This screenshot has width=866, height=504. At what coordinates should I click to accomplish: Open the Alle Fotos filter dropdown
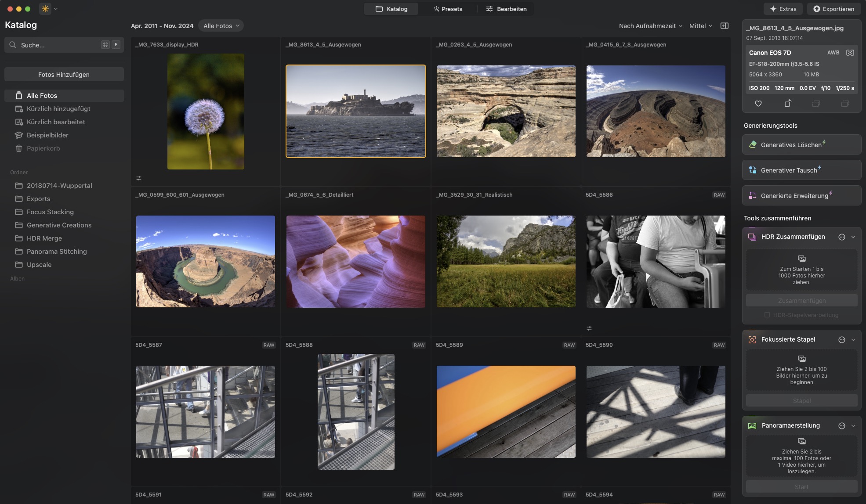tap(221, 26)
